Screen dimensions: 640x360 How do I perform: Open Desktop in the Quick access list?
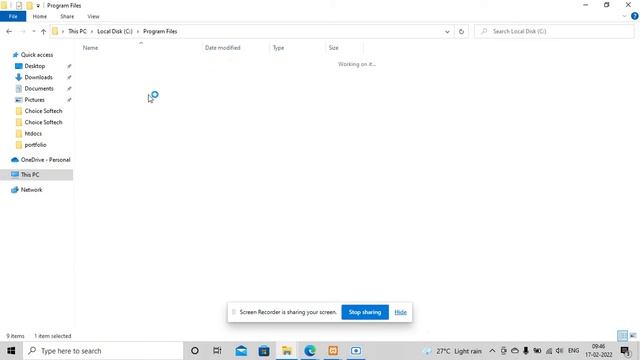click(34, 66)
